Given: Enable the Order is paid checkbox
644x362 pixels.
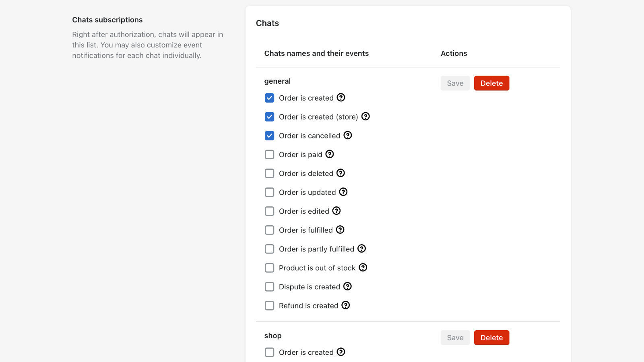Looking at the screenshot, I should 270,155.
